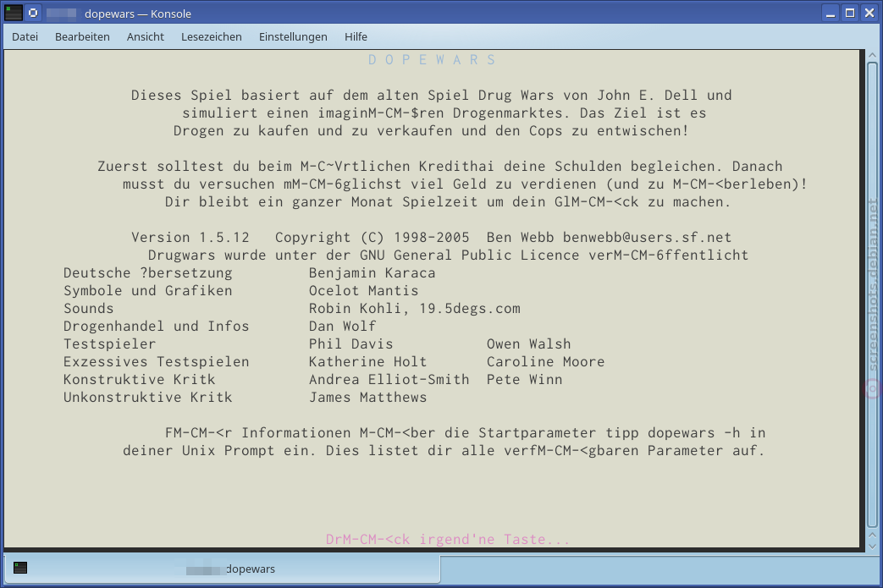
Task: Click the name 'Andrea Elliot-Smith'
Action: coord(389,380)
